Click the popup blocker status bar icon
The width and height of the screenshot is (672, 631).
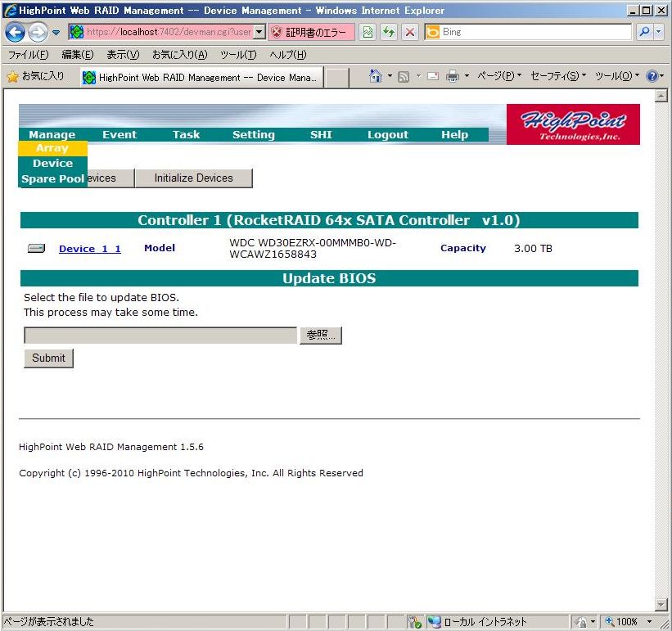[x=415, y=621]
